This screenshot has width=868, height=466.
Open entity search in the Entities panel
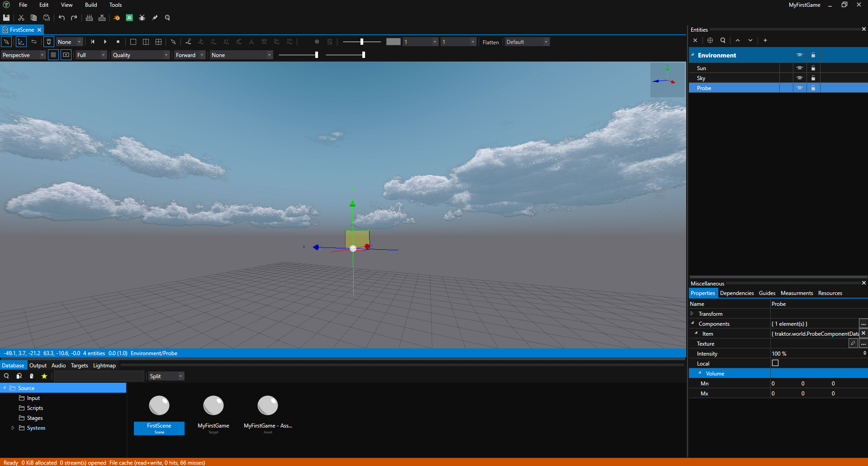[722, 40]
